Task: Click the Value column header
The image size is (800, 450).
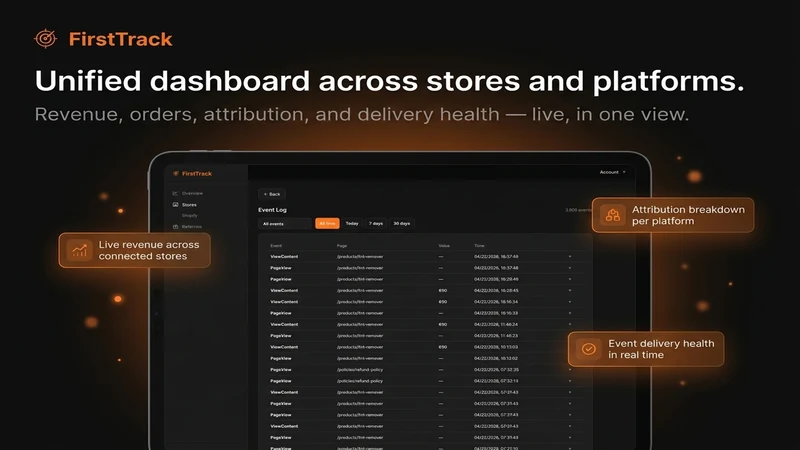Action: click(444, 246)
